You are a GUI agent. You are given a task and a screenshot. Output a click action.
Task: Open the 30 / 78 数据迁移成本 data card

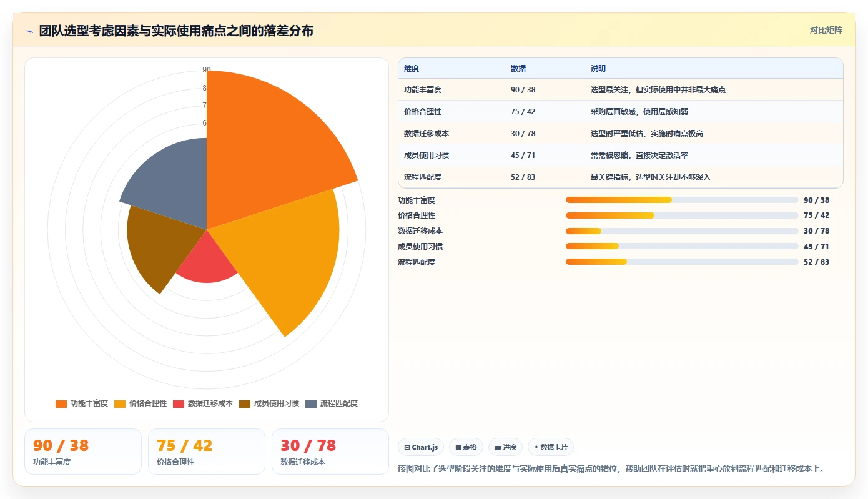tap(330, 452)
